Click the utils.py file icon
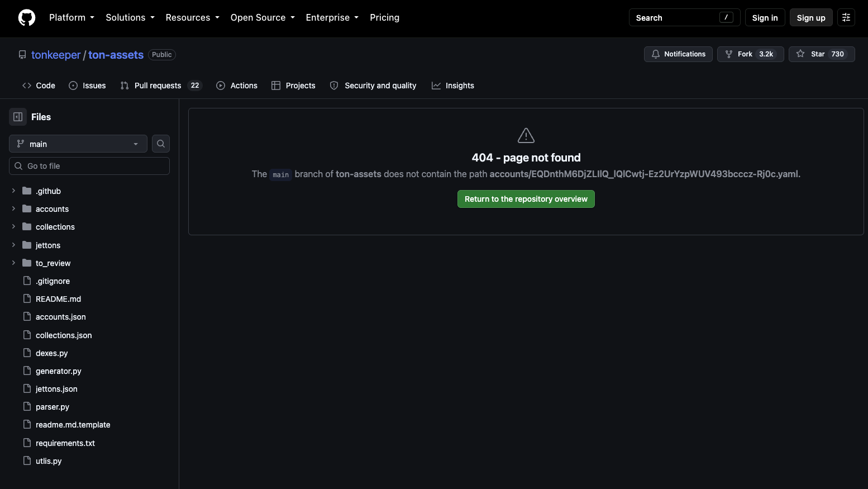The width and height of the screenshot is (868, 489). [x=27, y=460]
